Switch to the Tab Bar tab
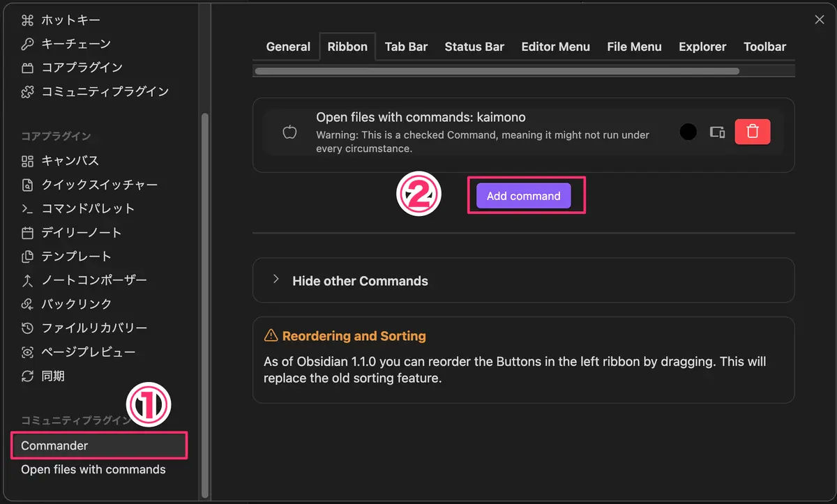The image size is (837, 504). coord(406,47)
